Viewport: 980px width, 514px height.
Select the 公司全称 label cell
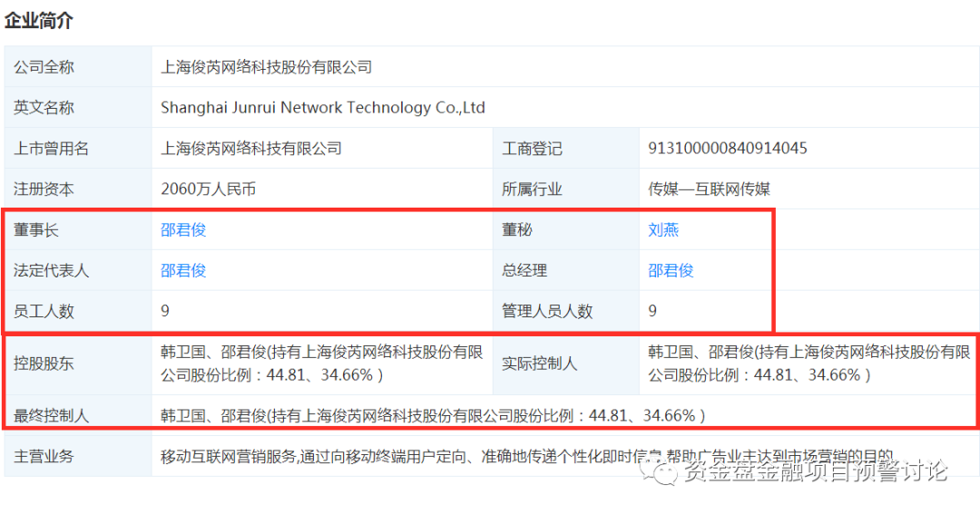tap(78, 66)
